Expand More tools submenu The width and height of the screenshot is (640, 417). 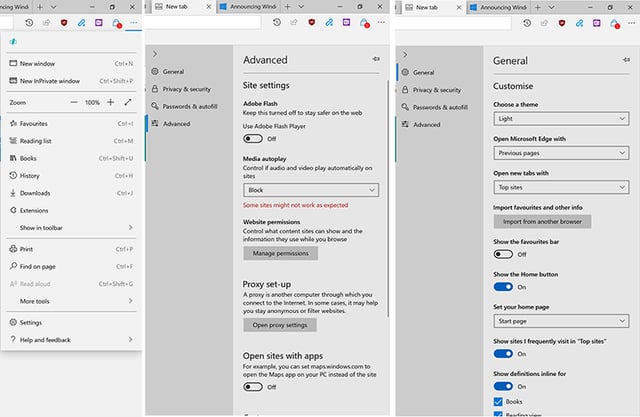click(72, 301)
